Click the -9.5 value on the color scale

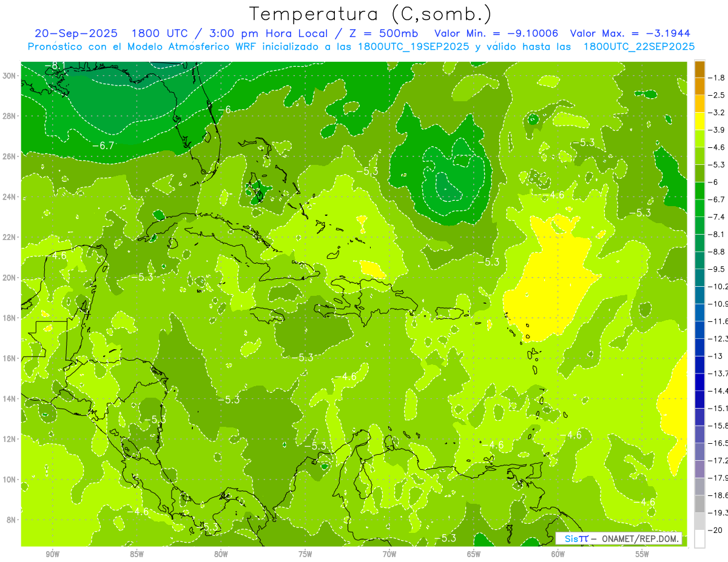coord(717,269)
